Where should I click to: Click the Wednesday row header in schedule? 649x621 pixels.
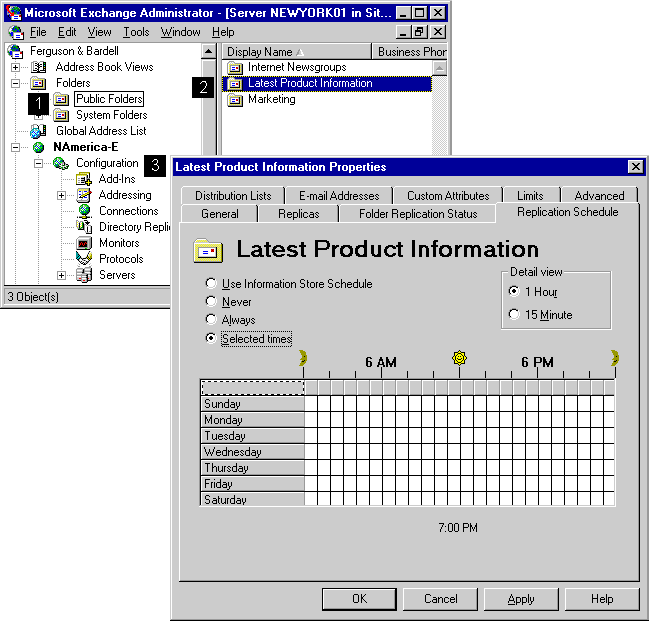252,452
